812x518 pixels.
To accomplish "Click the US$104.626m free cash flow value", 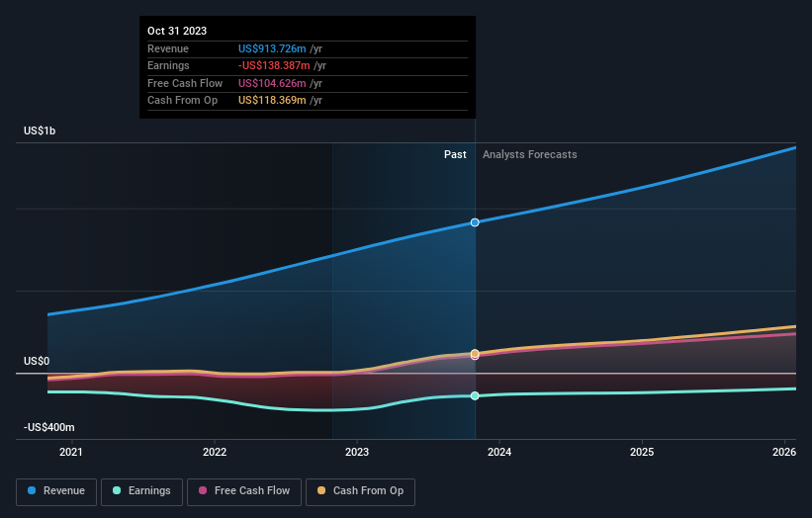I will 272,83.
